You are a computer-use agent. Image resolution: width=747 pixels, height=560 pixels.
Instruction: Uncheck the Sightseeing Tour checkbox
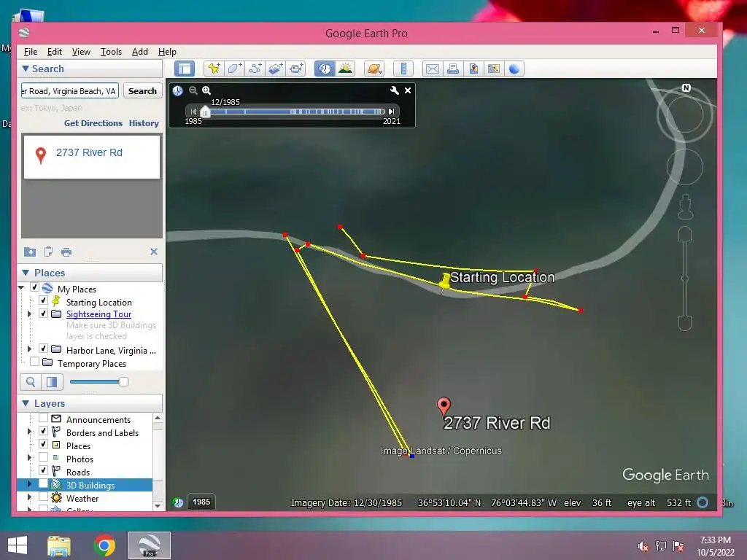tap(43, 314)
